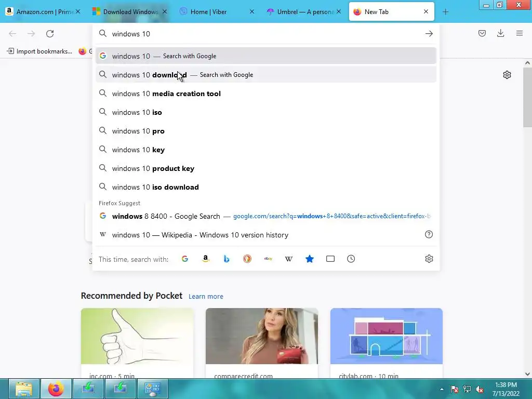Select 'windows 10 iso download' suggestion
The width and height of the screenshot is (532, 399).
tap(266, 187)
